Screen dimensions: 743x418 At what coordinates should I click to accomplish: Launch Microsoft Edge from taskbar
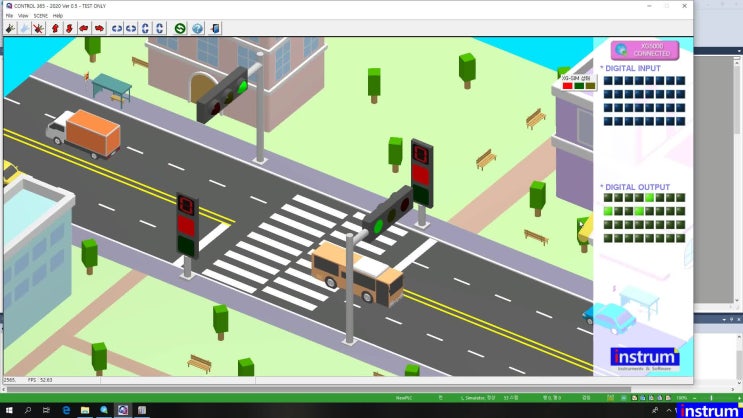(x=66, y=410)
